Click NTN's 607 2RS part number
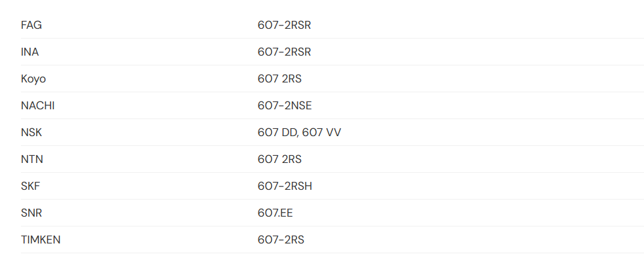Image resolution: width=644 pixels, height=269 pixels. coord(279,159)
